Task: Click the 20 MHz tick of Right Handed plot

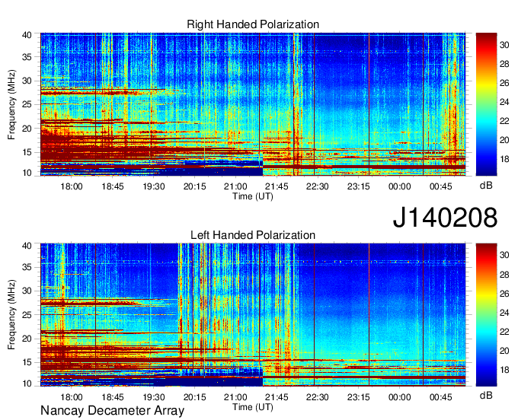Action: tap(27, 129)
